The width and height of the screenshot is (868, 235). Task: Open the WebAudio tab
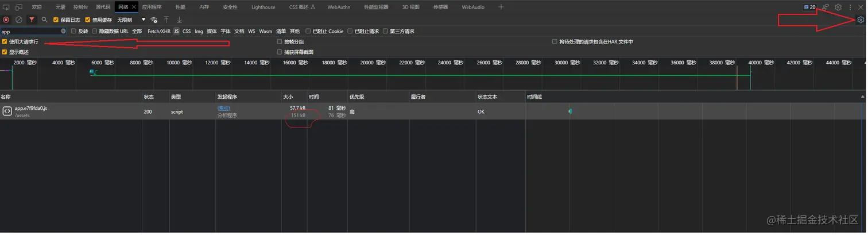point(473,7)
